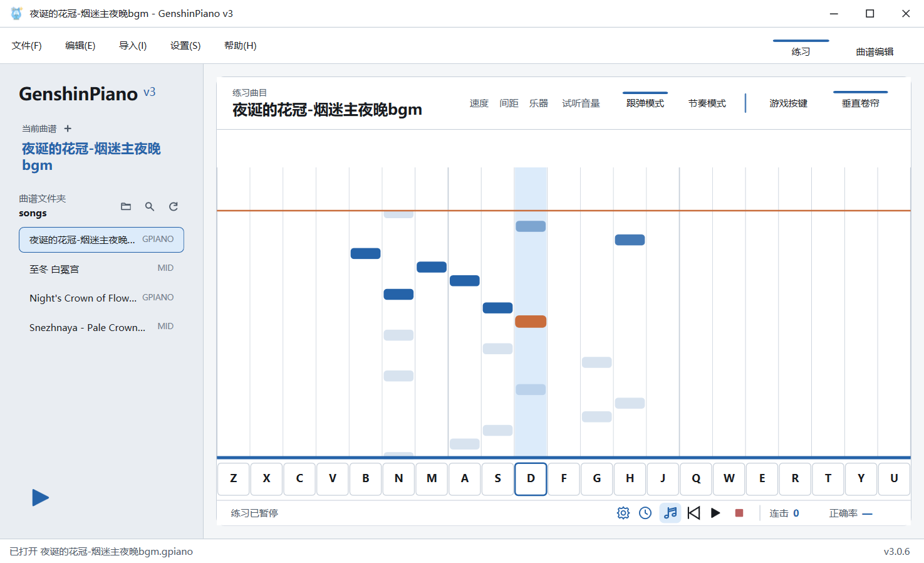Select 节奏模式 rhythm mode
924x563 pixels.
pos(707,103)
